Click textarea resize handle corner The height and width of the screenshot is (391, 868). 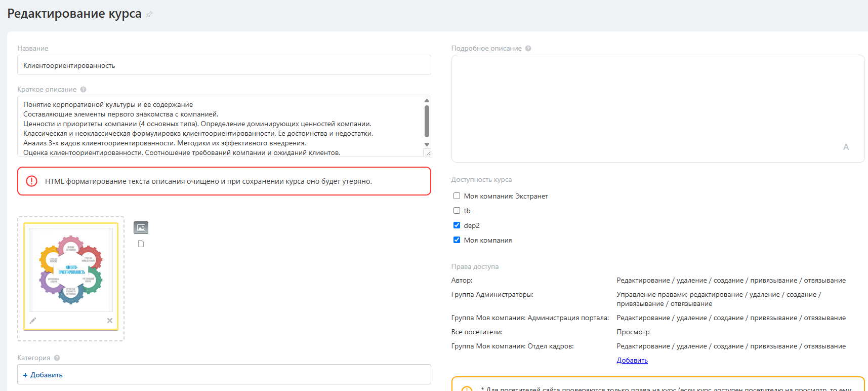click(428, 153)
